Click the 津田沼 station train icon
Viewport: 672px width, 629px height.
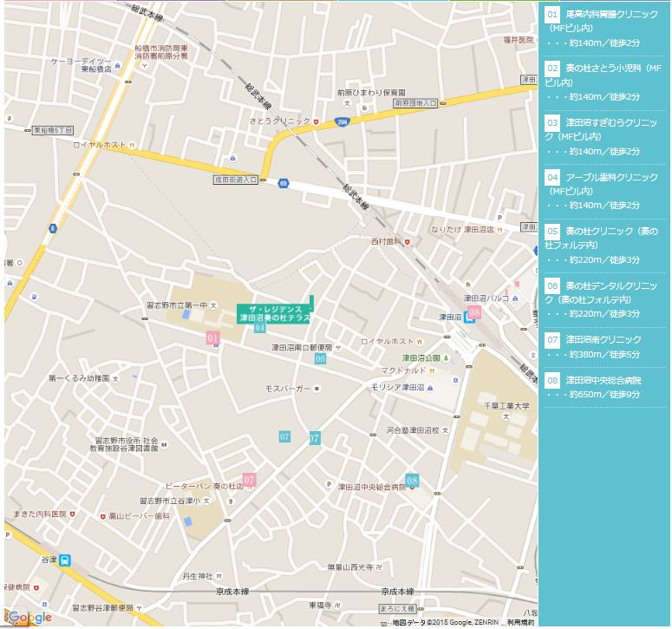coord(470,318)
